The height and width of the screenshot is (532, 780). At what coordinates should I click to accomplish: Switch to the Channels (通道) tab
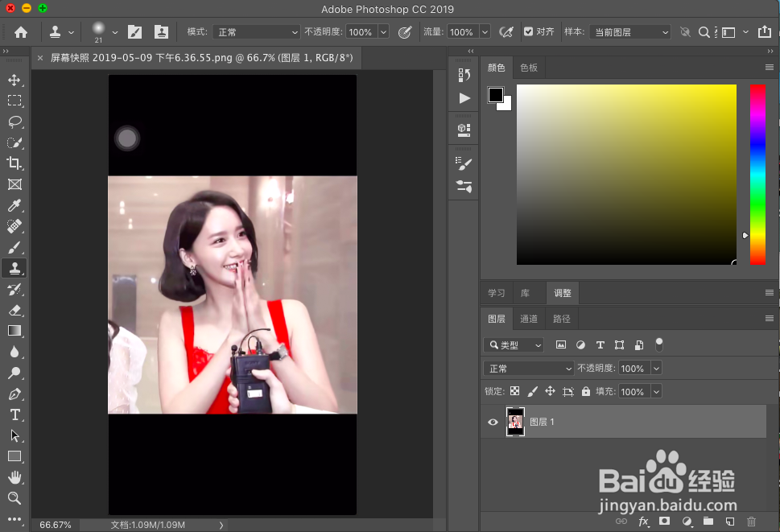point(529,319)
